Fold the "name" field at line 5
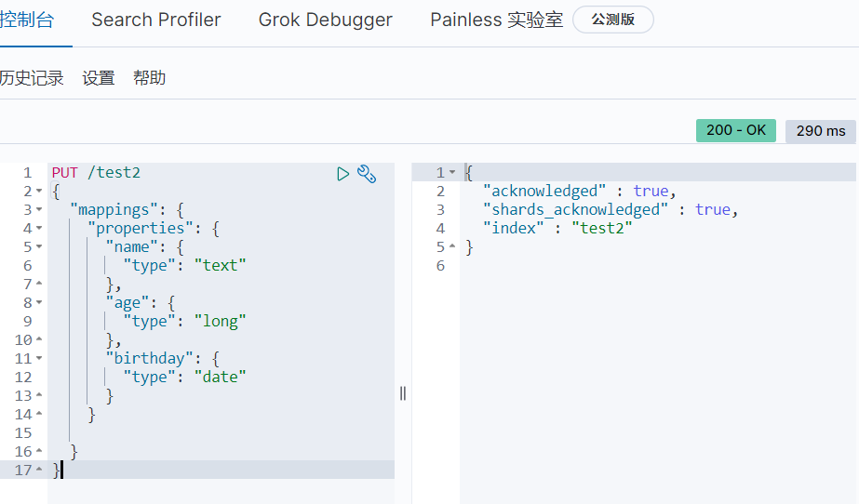The height and width of the screenshot is (504, 859). click(x=39, y=247)
